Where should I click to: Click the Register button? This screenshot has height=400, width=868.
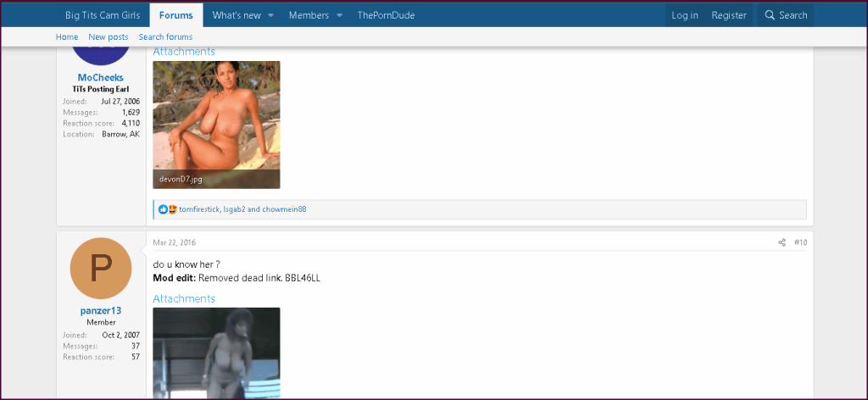[729, 15]
